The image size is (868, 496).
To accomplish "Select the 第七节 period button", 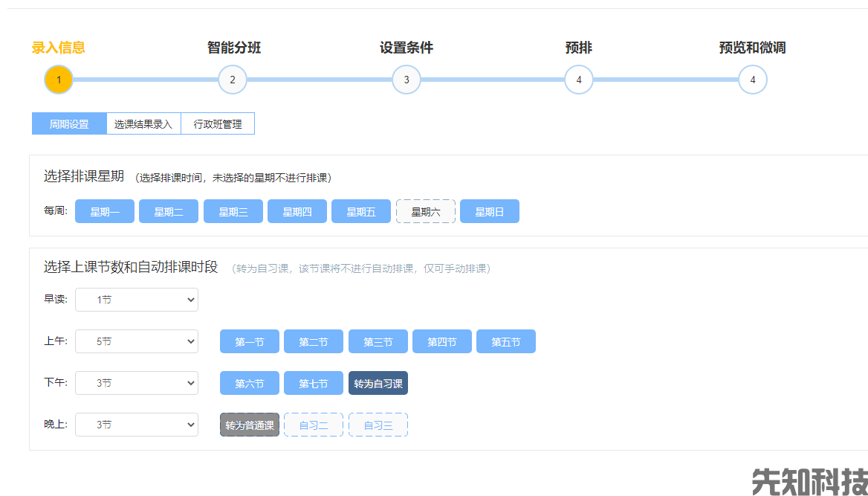I will point(314,383).
